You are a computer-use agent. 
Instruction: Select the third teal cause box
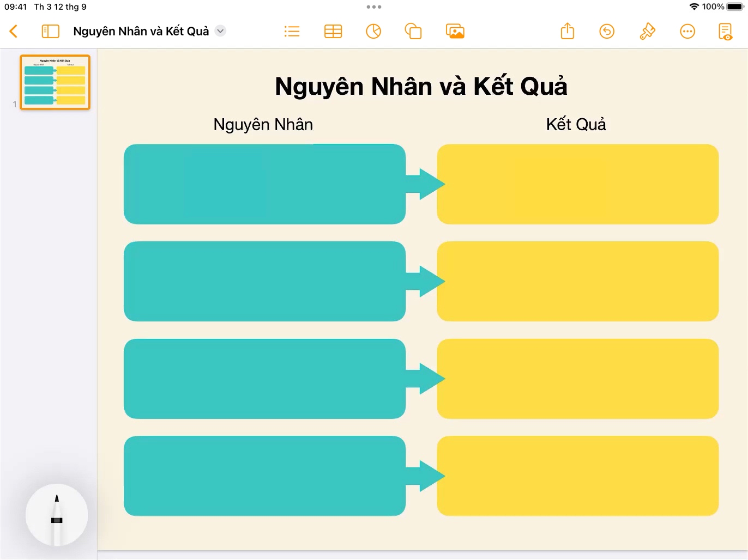tap(265, 379)
